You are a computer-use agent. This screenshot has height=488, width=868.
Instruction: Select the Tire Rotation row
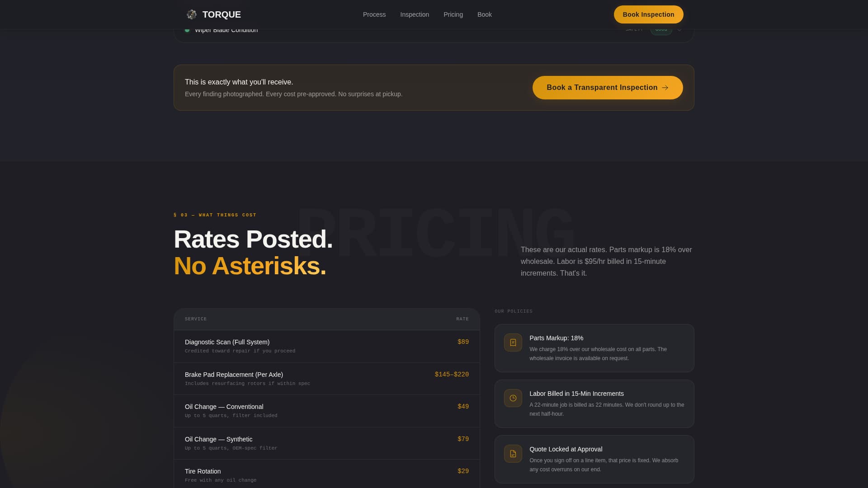point(327,474)
